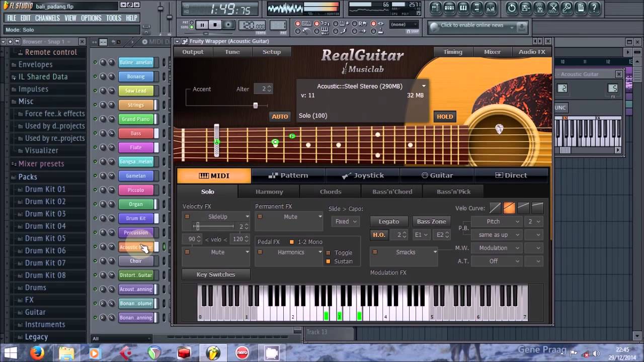Open the step sequencer view icon
Image resolution: width=644 pixels, height=362 pixels.
pos(449,8)
